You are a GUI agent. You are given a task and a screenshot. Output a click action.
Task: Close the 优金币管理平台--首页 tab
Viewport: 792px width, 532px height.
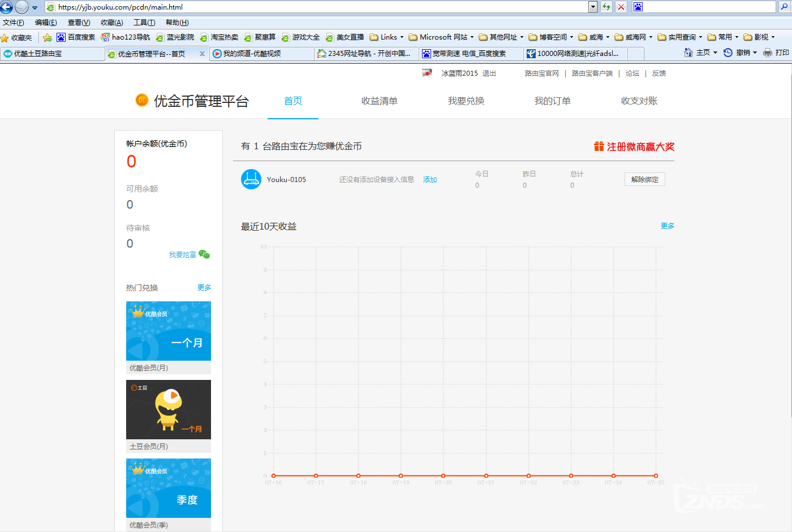pos(203,54)
